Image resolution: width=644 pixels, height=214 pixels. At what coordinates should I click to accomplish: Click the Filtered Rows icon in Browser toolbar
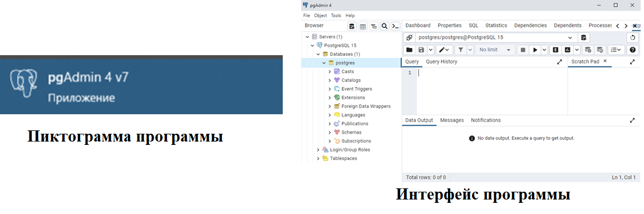pos(373,26)
